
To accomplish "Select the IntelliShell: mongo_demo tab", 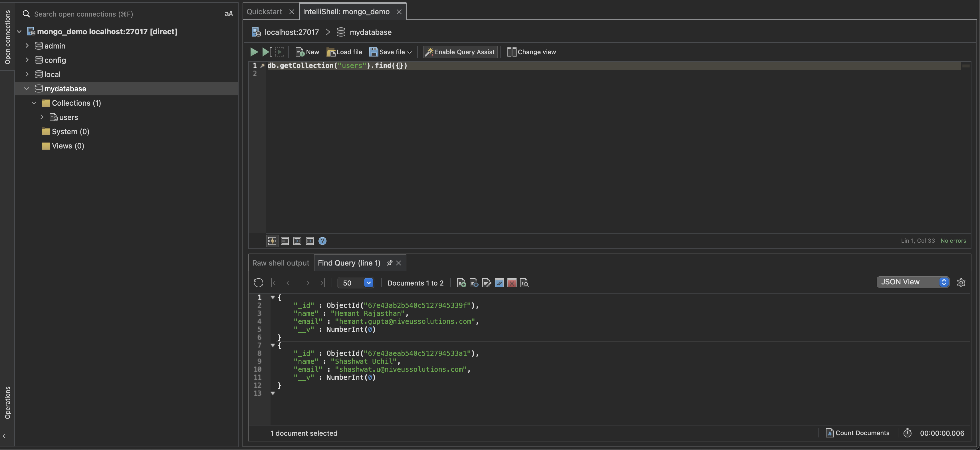I will (x=346, y=12).
